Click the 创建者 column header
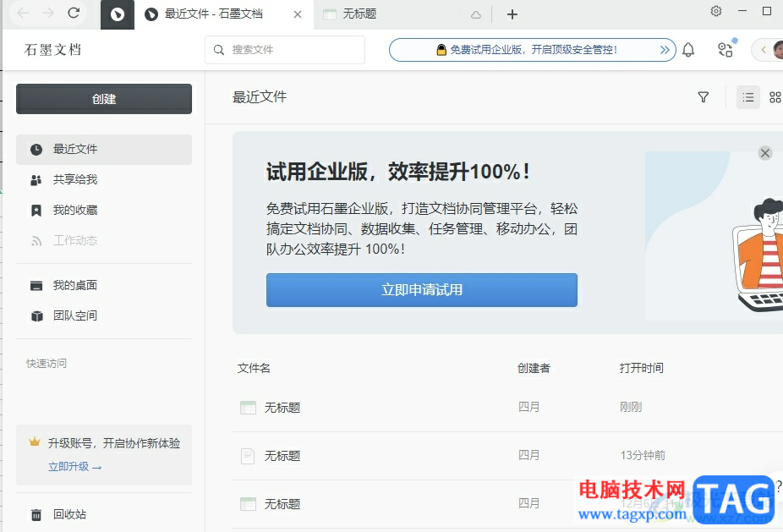Viewport: 783px width, 532px height. (534, 368)
